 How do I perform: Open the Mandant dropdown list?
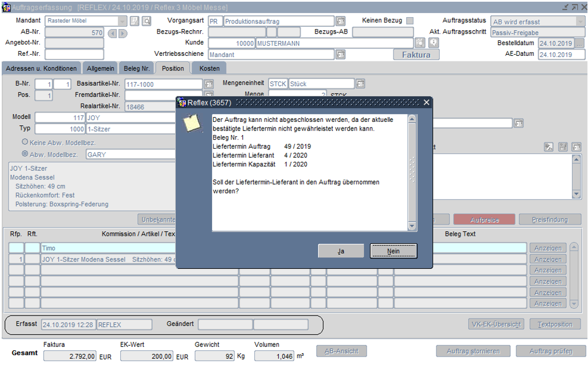(123, 21)
